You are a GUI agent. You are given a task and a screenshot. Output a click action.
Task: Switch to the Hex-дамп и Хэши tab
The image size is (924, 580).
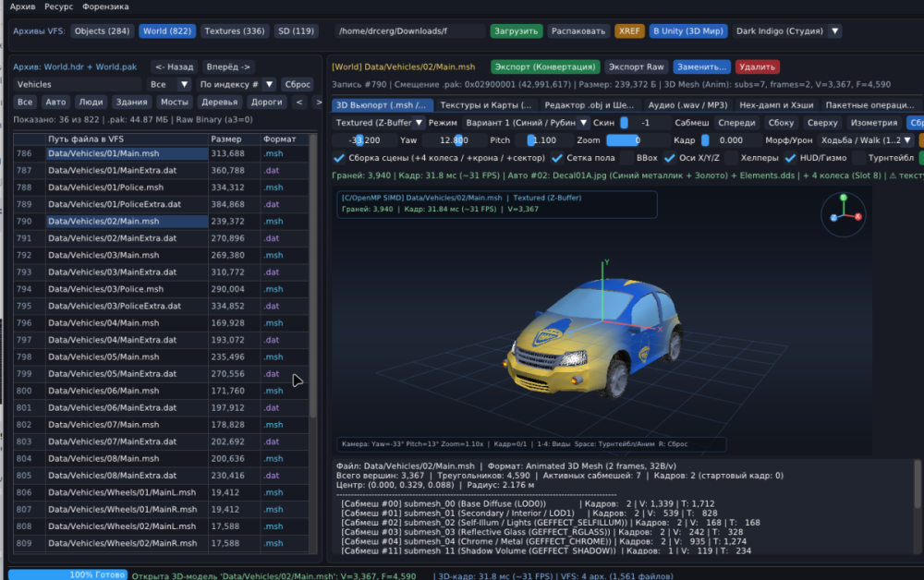point(776,104)
